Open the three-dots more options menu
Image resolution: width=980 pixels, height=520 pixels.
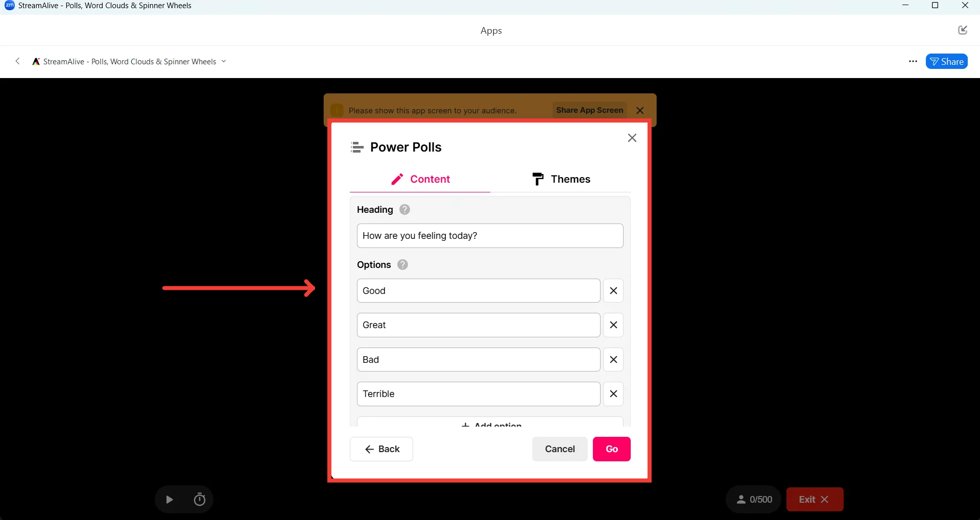[x=913, y=62]
